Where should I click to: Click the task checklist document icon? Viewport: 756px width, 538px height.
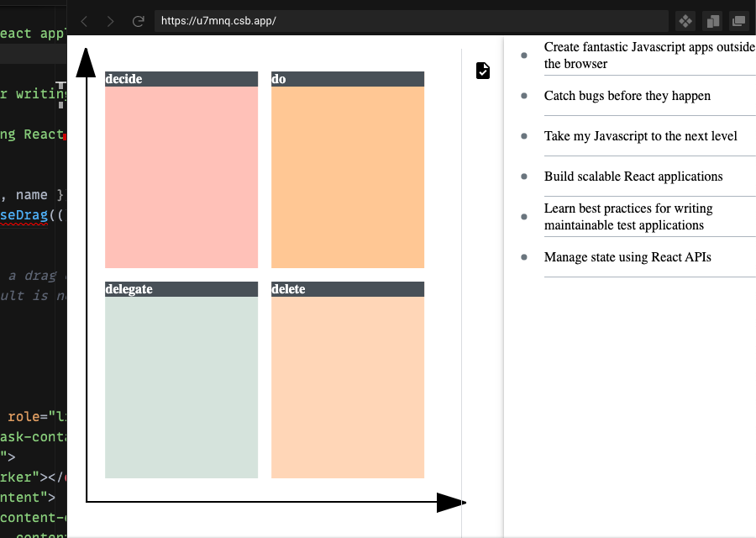483,71
